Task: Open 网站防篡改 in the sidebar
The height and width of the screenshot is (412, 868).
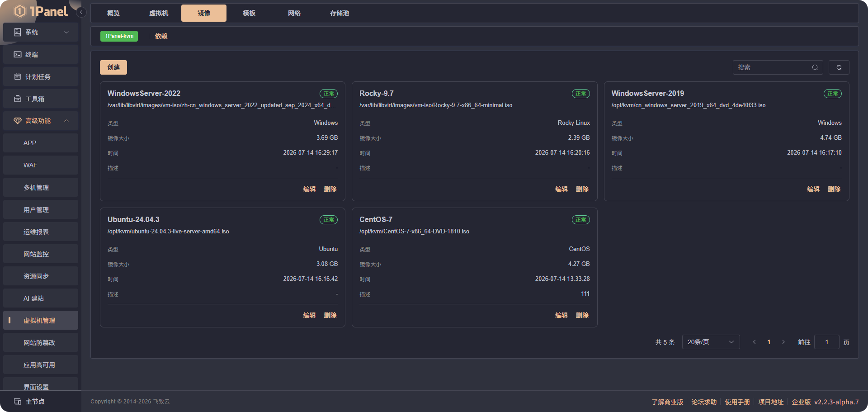Action: pyautogui.click(x=41, y=342)
